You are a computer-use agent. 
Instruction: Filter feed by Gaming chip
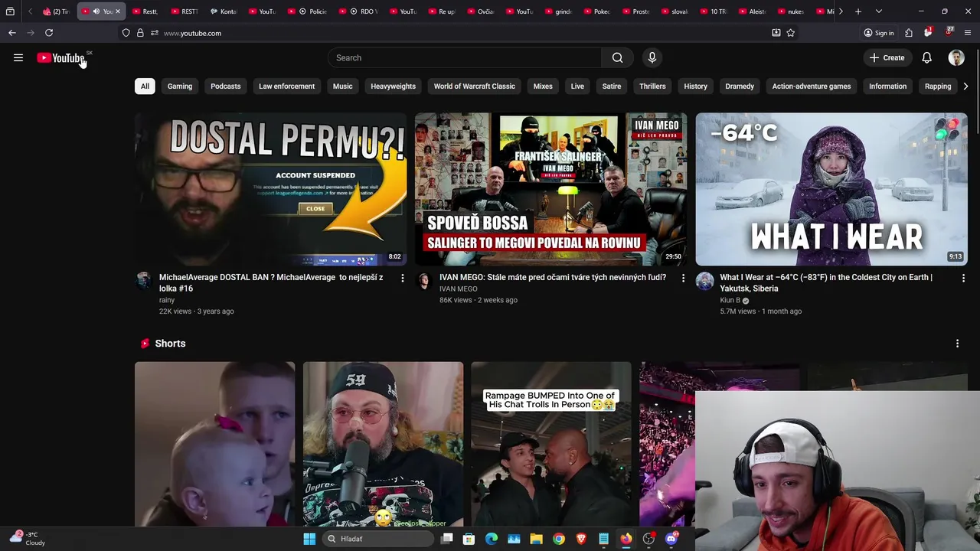tap(180, 86)
